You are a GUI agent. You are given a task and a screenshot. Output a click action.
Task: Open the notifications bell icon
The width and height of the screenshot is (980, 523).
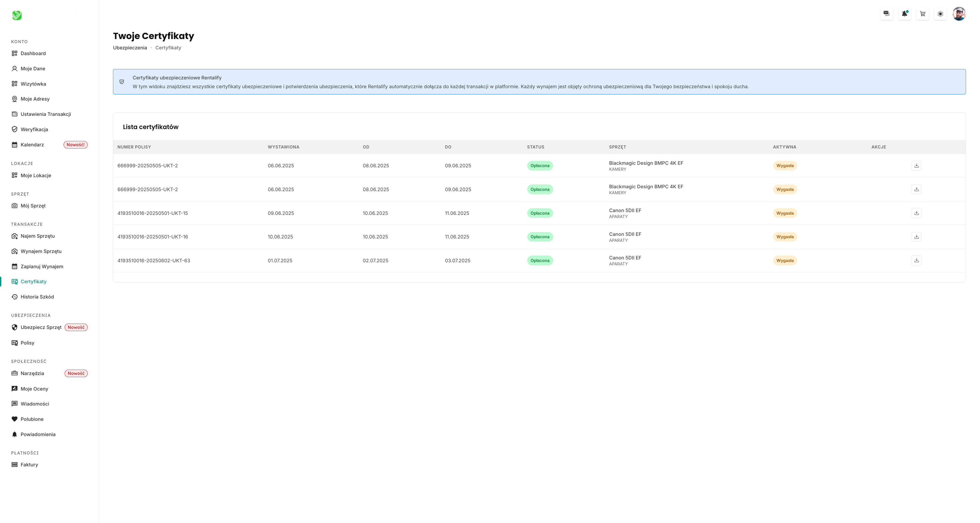(904, 14)
